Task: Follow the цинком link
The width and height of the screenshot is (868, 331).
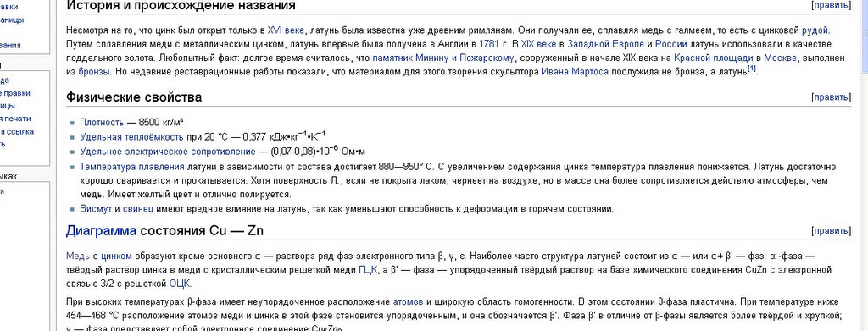Action: [x=116, y=256]
